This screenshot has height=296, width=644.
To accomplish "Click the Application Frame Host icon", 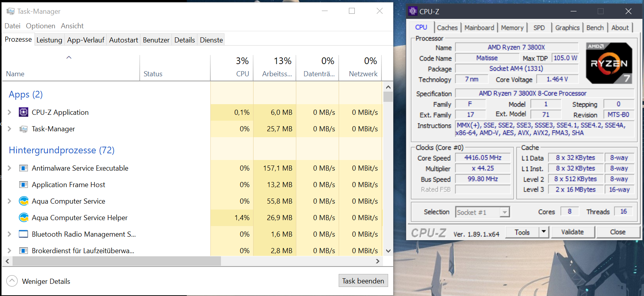I will click(x=24, y=185).
